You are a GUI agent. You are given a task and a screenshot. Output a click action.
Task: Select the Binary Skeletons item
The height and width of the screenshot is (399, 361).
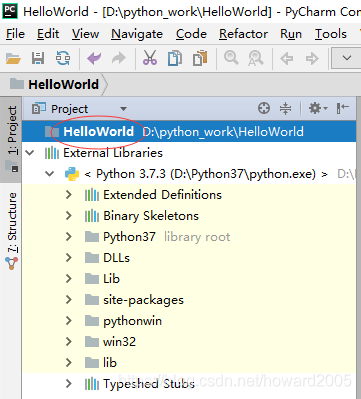pyautogui.click(x=151, y=216)
